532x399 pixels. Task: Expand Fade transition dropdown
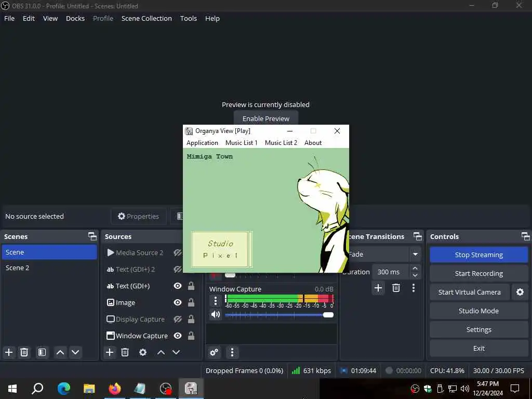click(x=415, y=254)
